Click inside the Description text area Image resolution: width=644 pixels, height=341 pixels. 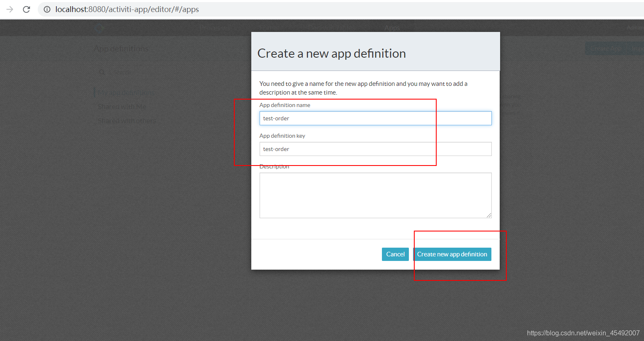click(375, 195)
